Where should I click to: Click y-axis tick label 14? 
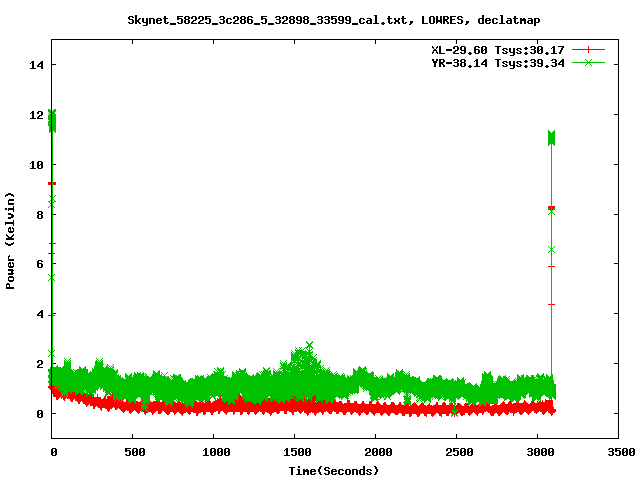[36, 65]
